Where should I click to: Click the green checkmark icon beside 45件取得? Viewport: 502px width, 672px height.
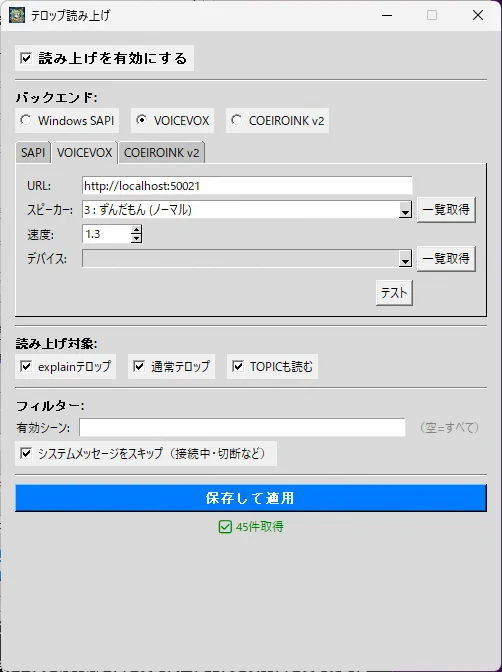click(x=225, y=527)
